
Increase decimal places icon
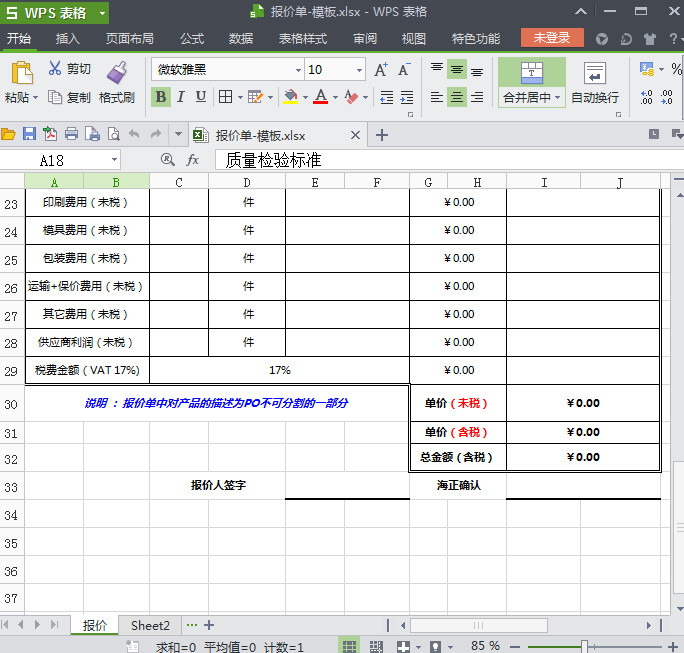tap(646, 97)
